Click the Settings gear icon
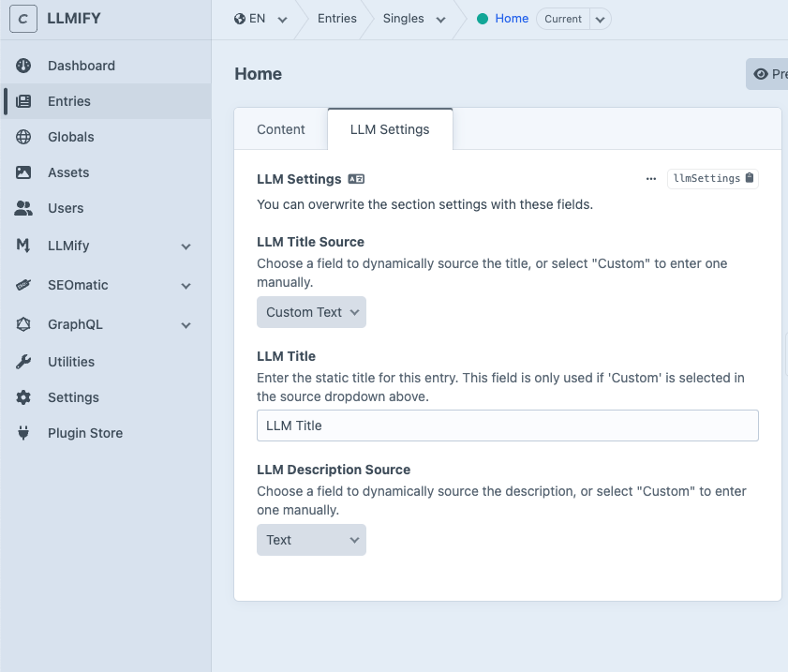Viewport: 788px width, 672px height. point(23,397)
